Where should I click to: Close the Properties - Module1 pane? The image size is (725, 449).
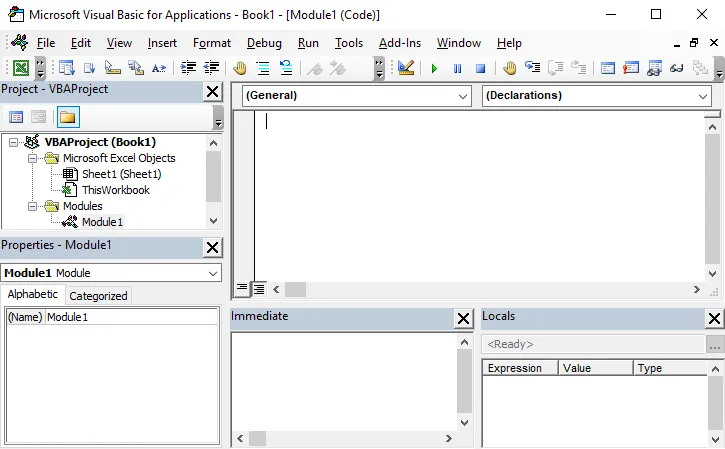pos(212,247)
